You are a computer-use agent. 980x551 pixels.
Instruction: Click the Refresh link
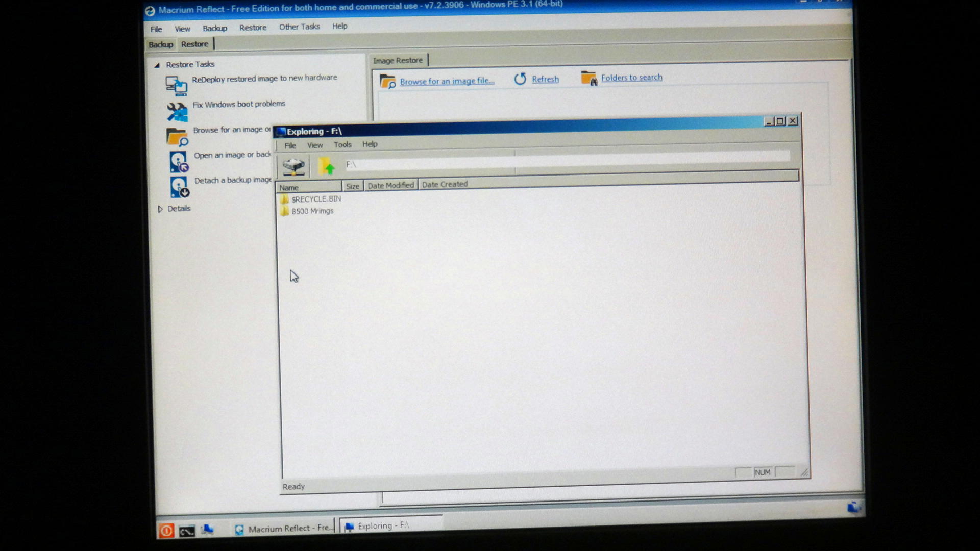pos(545,79)
